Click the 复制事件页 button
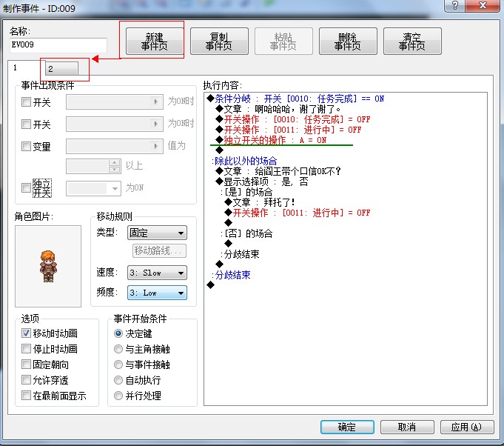 tap(219, 41)
